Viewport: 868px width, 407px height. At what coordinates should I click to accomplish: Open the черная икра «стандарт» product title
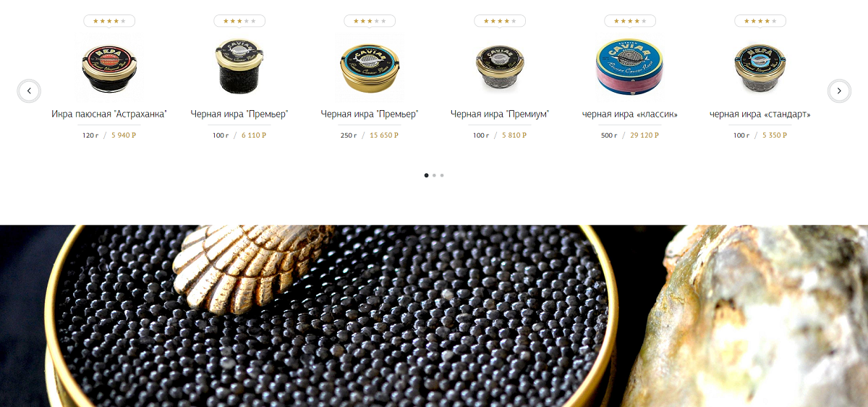pos(760,114)
